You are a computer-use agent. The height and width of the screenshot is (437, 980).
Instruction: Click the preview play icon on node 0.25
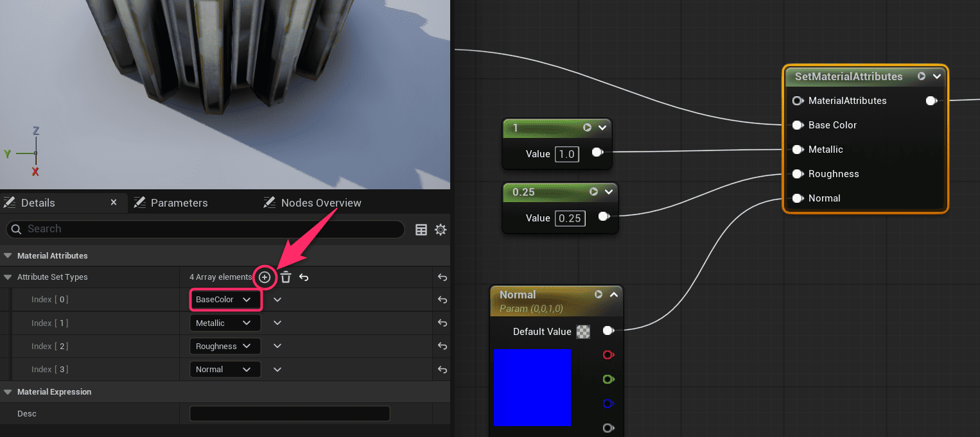(x=593, y=191)
